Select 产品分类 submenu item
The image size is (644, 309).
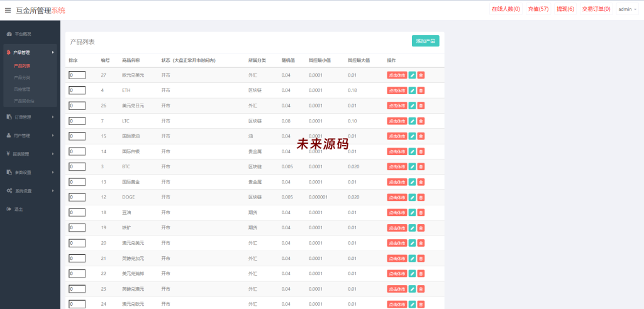tap(22, 77)
